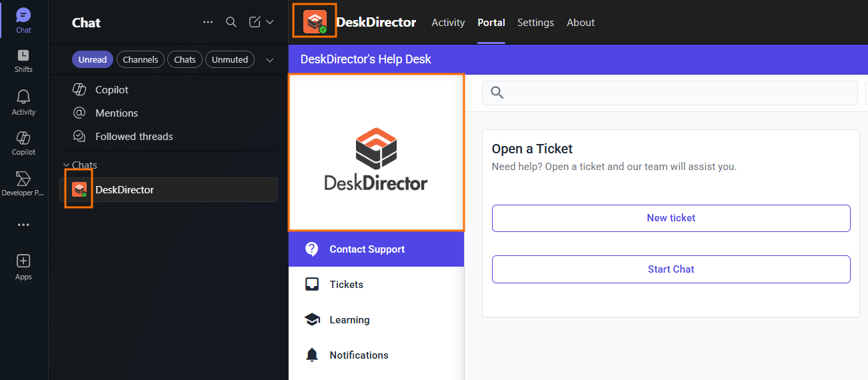Expand new chat options dropdown arrow
Viewport: 868px width, 380px height.
pos(270,22)
